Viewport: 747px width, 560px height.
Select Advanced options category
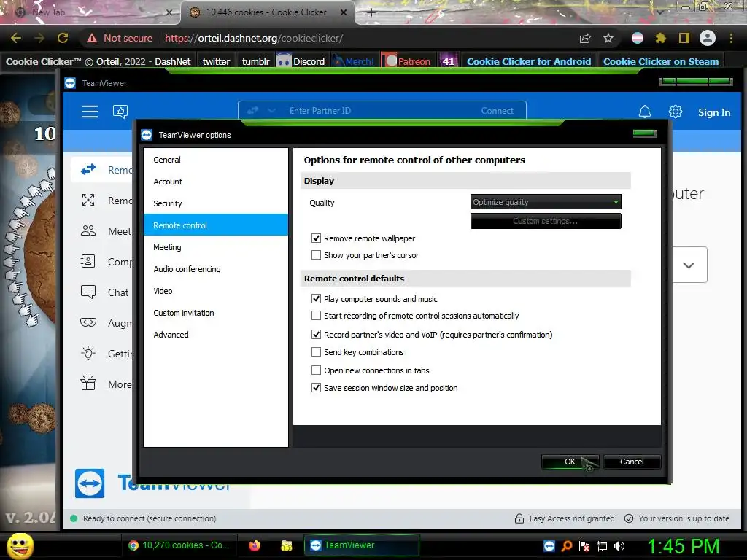(x=215, y=335)
